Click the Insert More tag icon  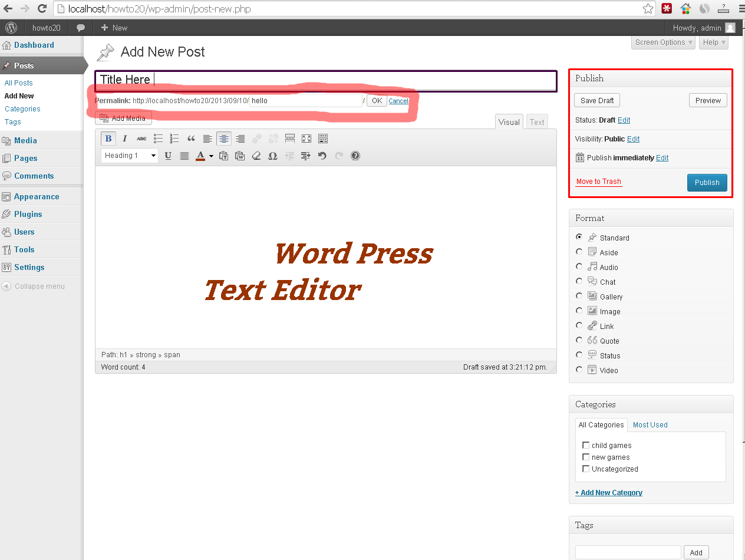pos(290,139)
